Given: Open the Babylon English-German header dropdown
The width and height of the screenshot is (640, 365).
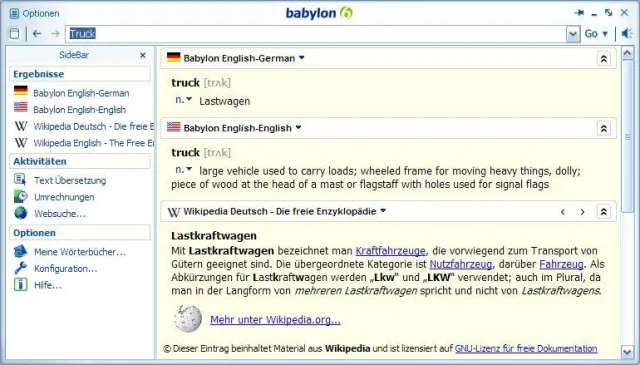Looking at the screenshot, I should pos(302,58).
